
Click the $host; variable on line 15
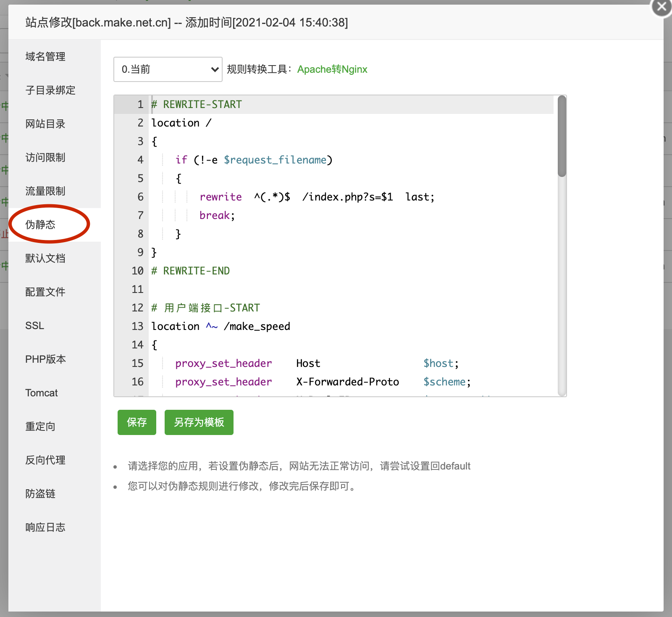point(441,364)
